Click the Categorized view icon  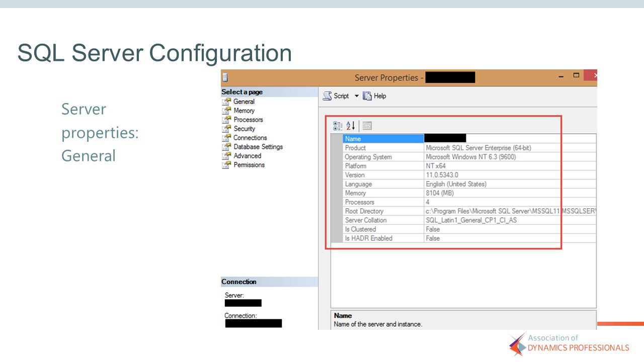[338, 126]
